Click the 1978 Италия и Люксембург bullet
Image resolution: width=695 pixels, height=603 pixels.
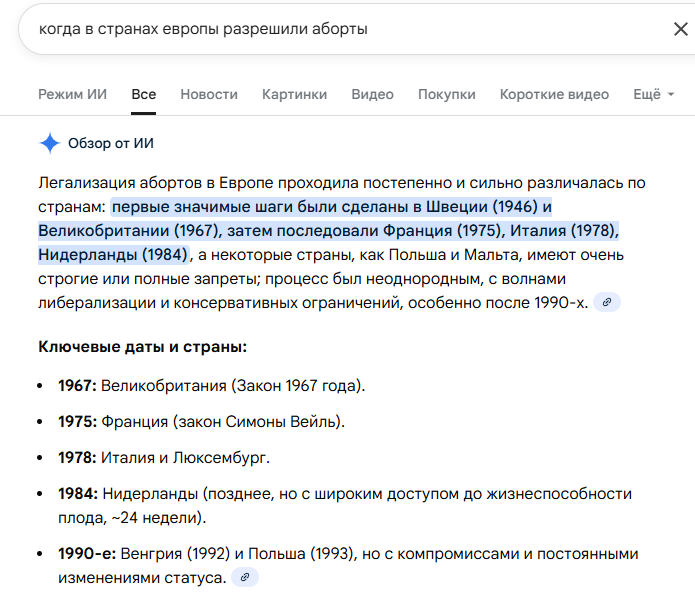[x=164, y=457]
